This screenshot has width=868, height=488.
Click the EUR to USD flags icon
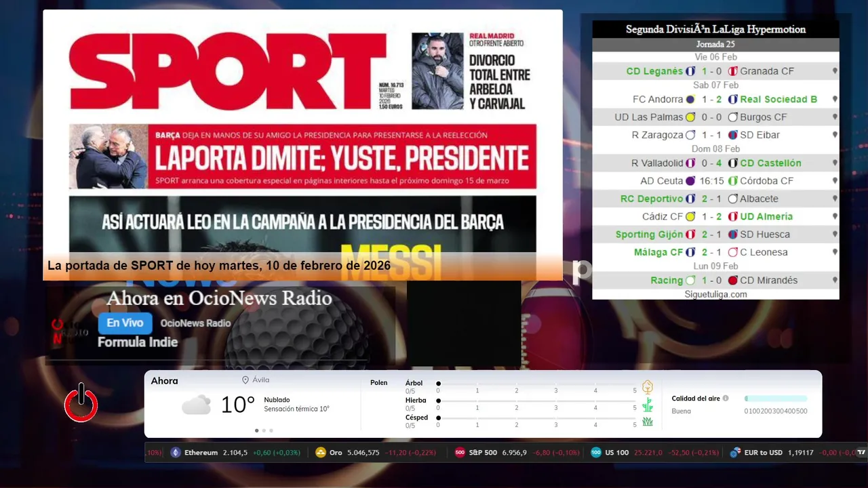735,453
